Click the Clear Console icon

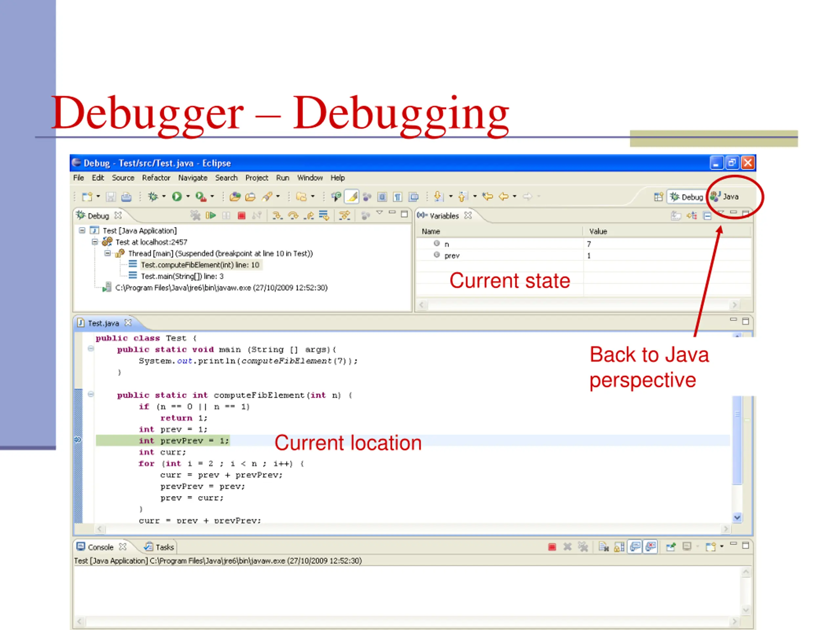click(603, 547)
